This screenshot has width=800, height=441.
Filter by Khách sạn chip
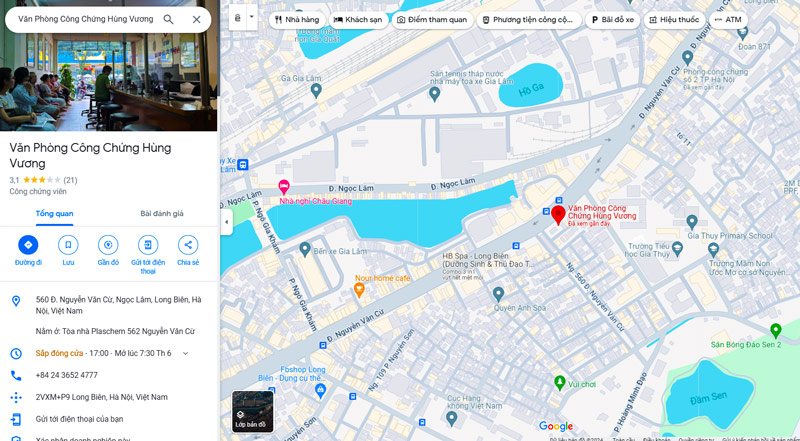[358, 20]
